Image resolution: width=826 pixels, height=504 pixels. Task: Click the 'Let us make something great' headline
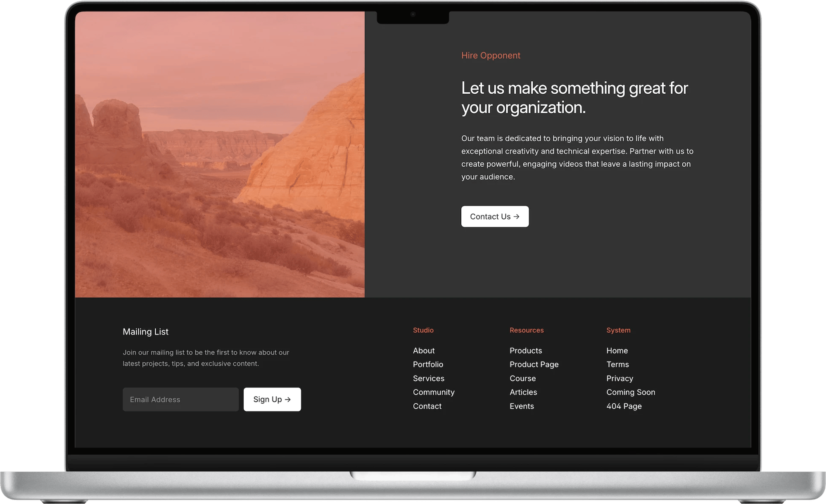574,98
